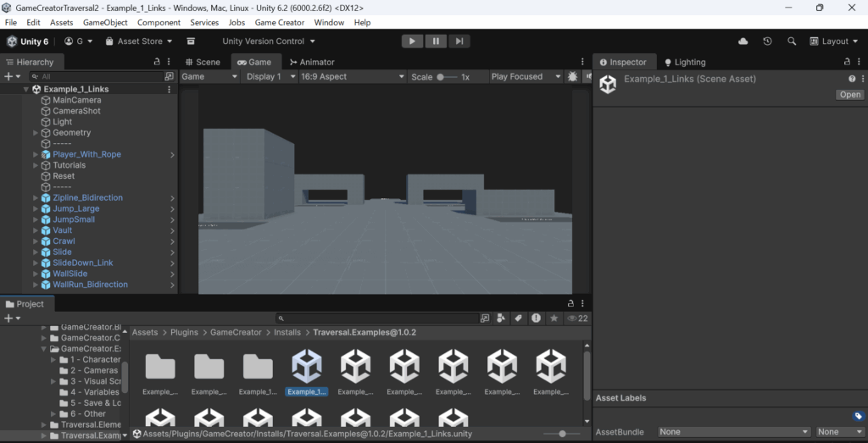Open the cloud services icon
Image resolution: width=868 pixels, height=443 pixels.
click(x=743, y=41)
